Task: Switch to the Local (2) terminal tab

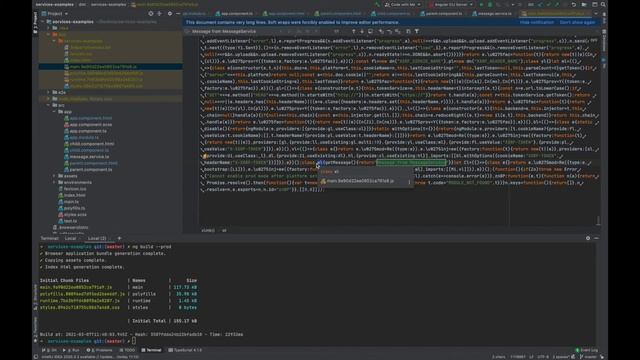Action: 98,238
